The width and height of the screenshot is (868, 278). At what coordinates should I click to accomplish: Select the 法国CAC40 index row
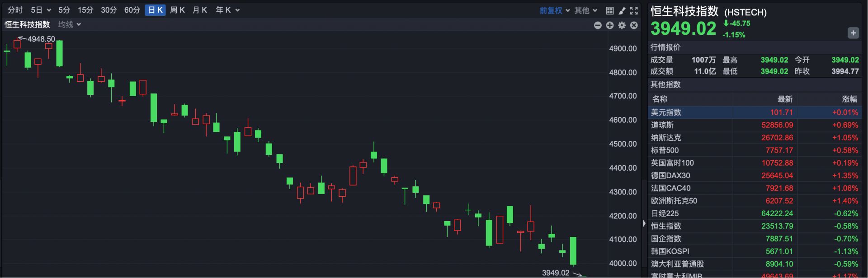(x=755, y=188)
